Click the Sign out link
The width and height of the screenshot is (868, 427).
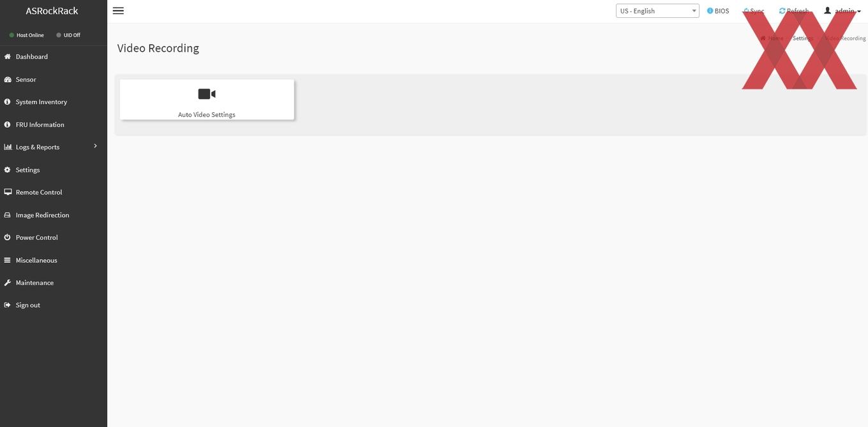click(x=27, y=305)
